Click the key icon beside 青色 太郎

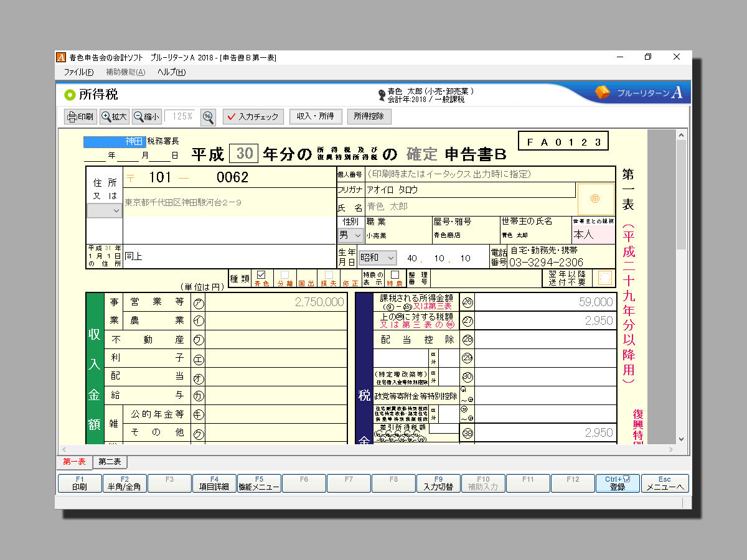click(381, 95)
